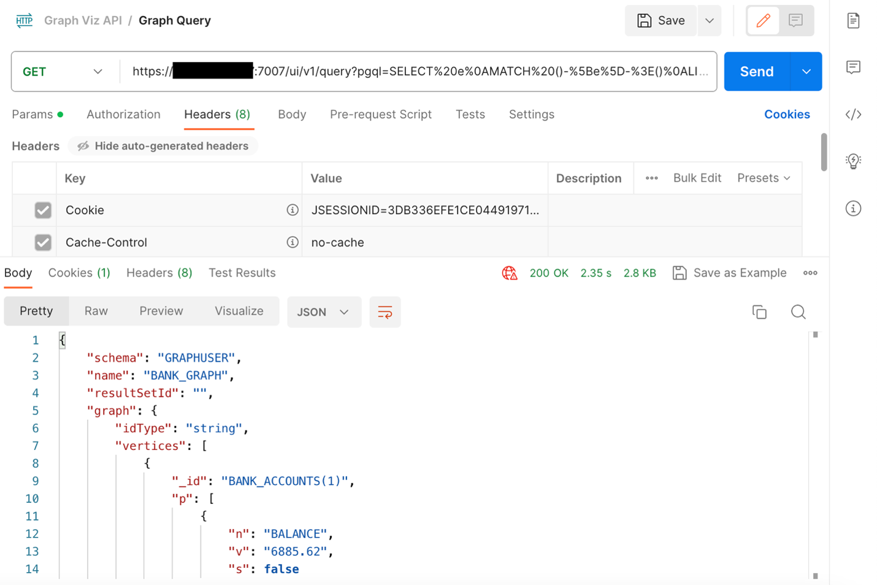Open the request documentation panel
Image resolution: width=877 pixels, height=588 pixels.
(852, 20)
